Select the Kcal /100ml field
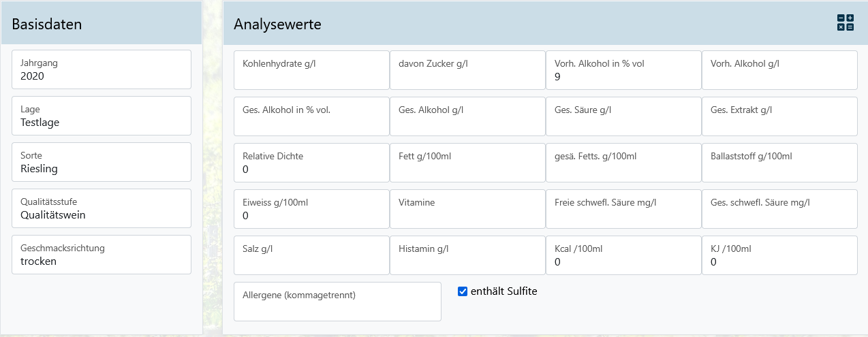The width and height of the screenshot is (868, 337). point(623,255)
